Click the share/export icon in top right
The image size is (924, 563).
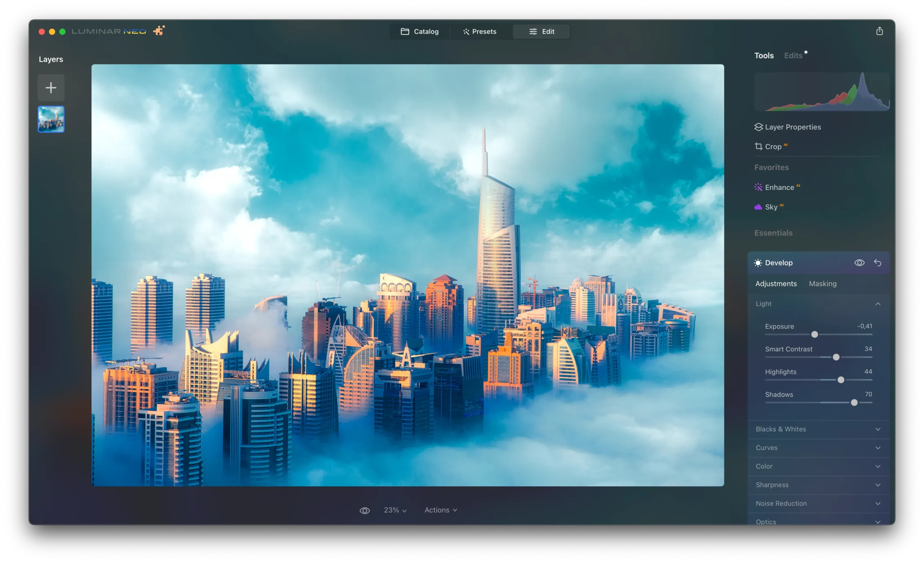click(x=879, y=31)
